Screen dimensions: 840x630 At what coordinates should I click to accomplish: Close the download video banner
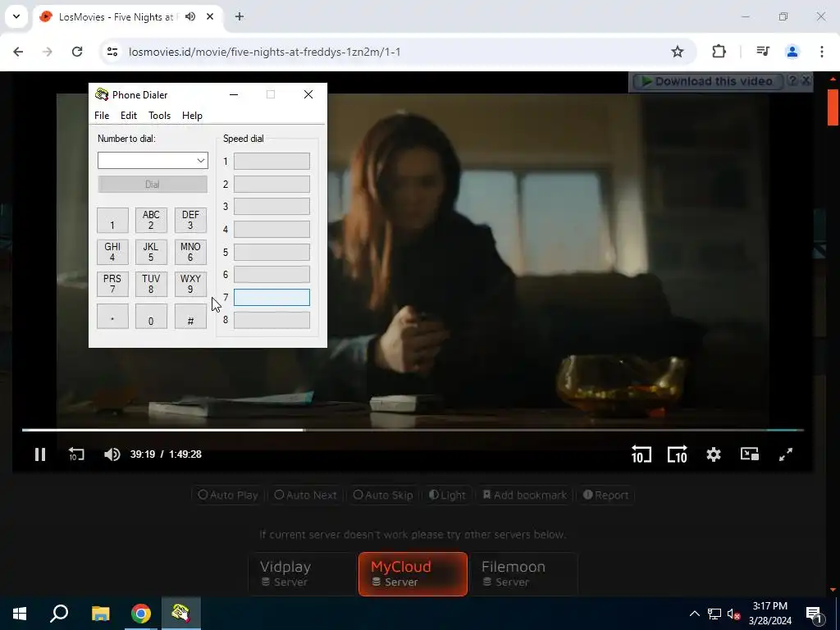coord(806,81)
